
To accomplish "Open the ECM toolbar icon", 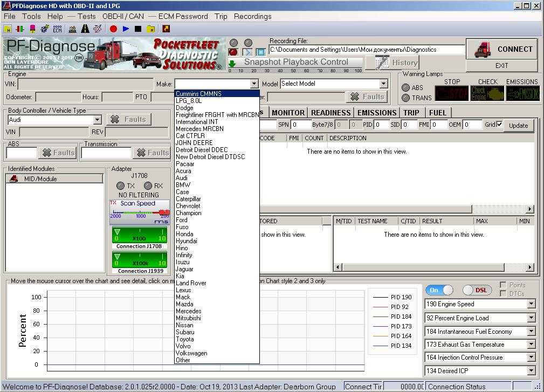I will click(57, 29).
